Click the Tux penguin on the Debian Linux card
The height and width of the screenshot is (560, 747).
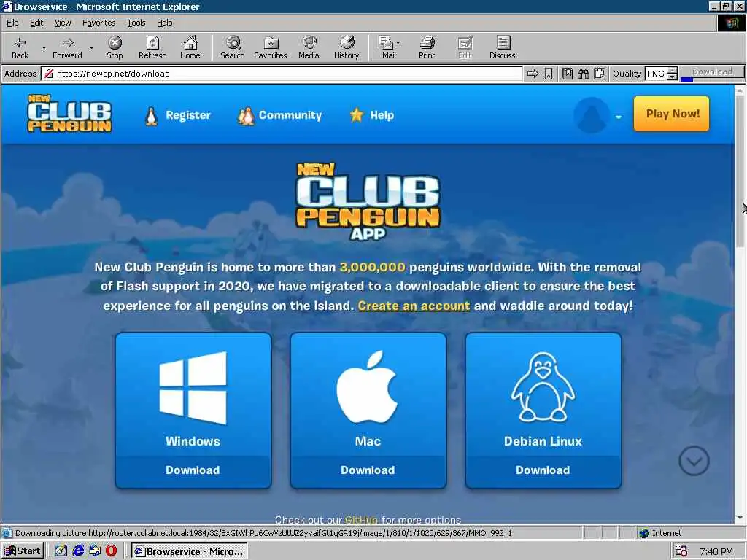point(543,386)
